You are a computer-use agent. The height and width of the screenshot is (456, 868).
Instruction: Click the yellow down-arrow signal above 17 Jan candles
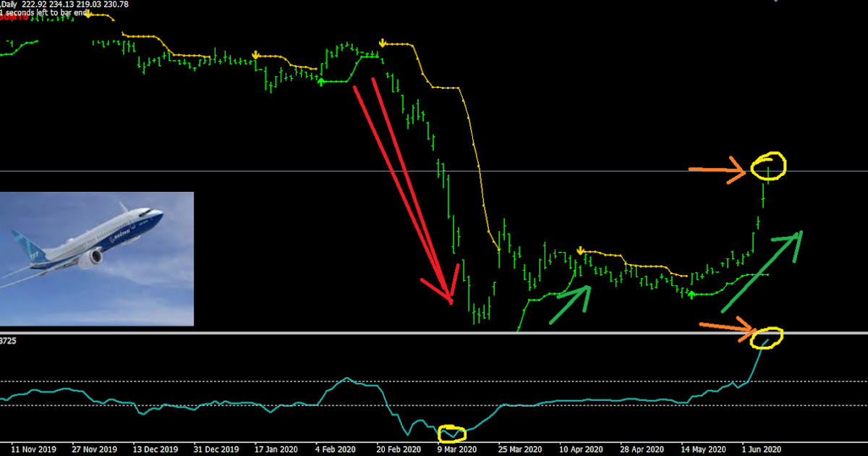click(257, 54)
